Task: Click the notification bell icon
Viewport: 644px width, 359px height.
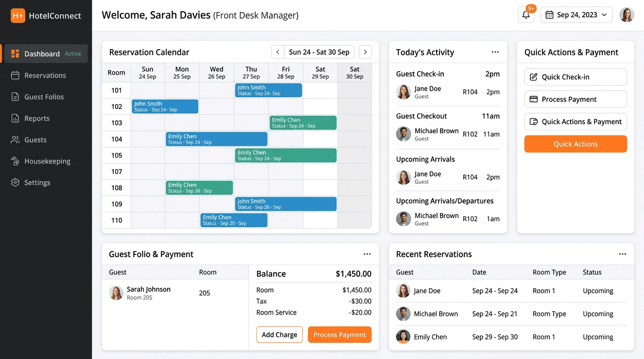Action: click(x=526, y=15)
